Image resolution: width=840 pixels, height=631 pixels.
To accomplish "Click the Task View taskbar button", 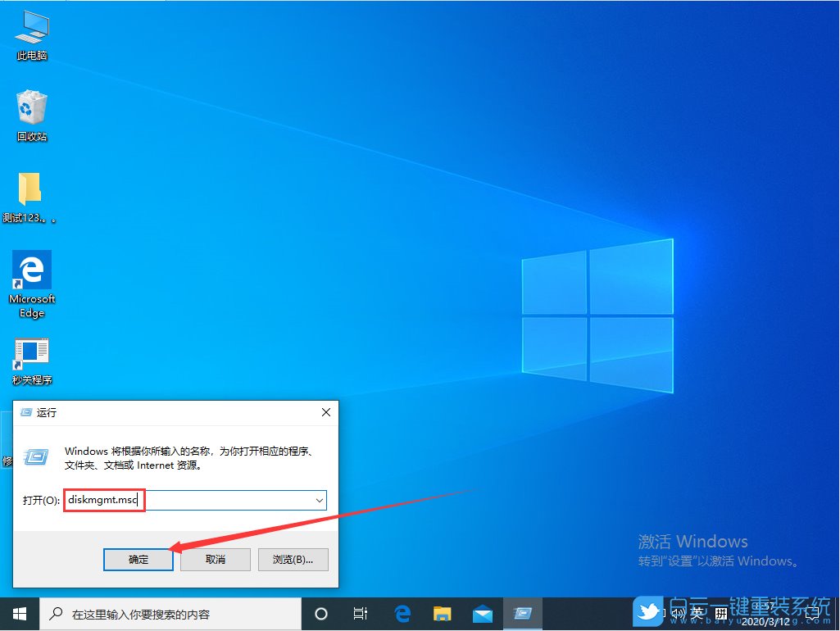I will (361, 613).
